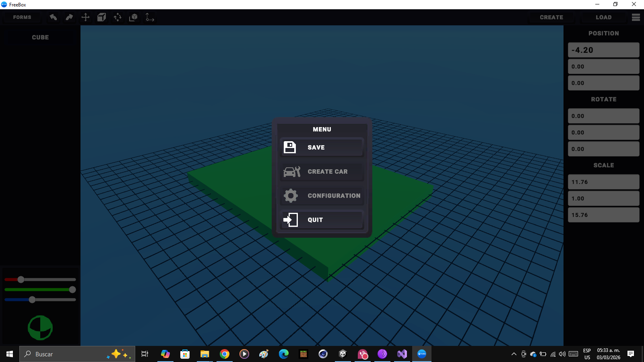Open Microsoft Edge from the taskbar
The image size is (644, 362).
(x=284, y=354)
